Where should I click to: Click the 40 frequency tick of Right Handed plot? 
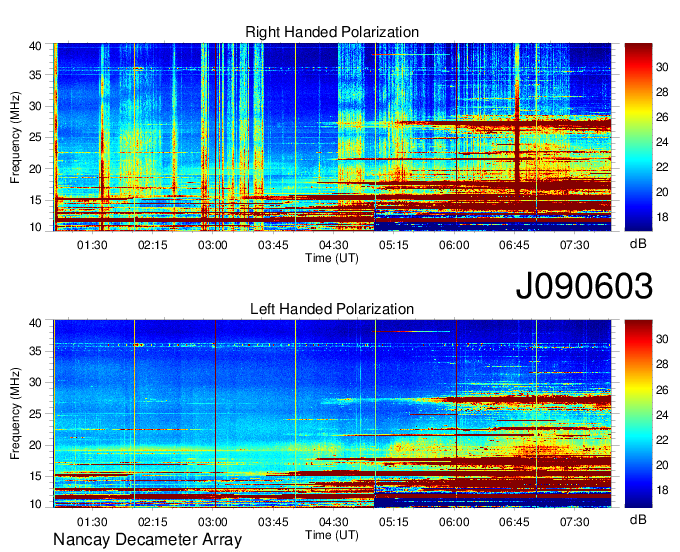(x=35, y=46)
